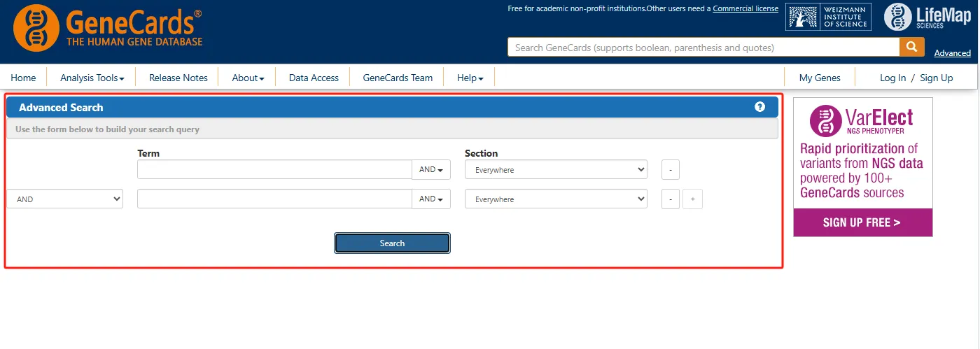Image resolution: width=980 pixels, height=349 pixels.
Task: Open Advanced Search help question icon
Action: coord(759,107)
